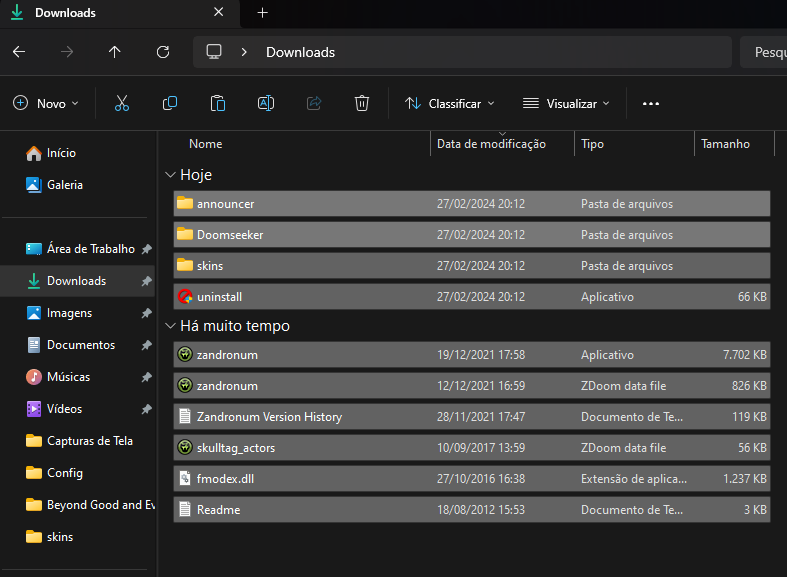
Task: Click the Paste clipboard icon
Action: [x=218, y=103]
